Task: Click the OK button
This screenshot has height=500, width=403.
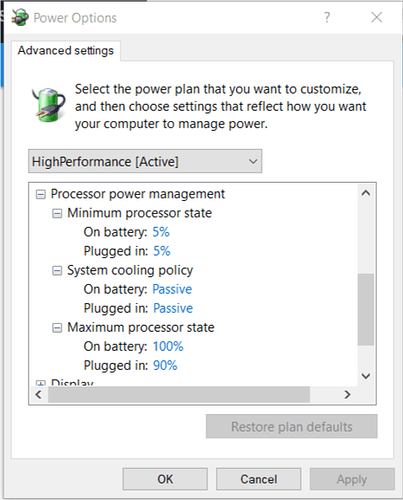Action: pos(165,479)
